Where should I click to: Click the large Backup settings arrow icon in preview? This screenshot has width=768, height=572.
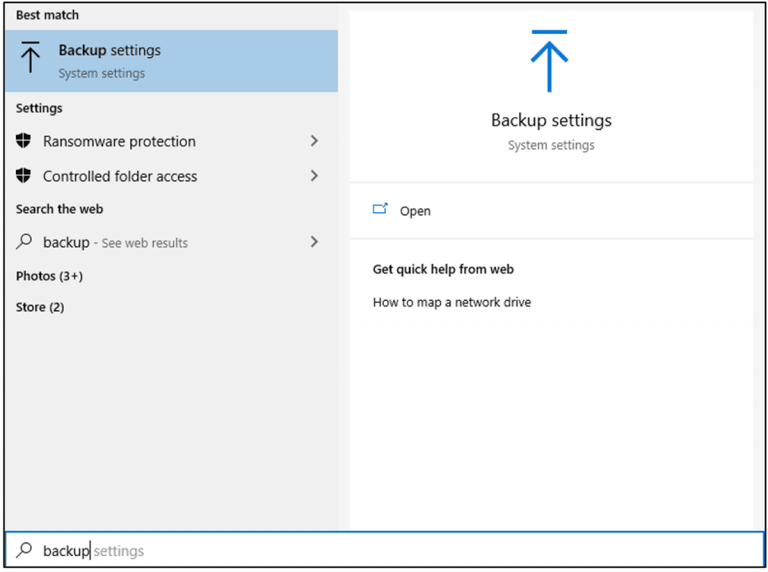[549, 62]
